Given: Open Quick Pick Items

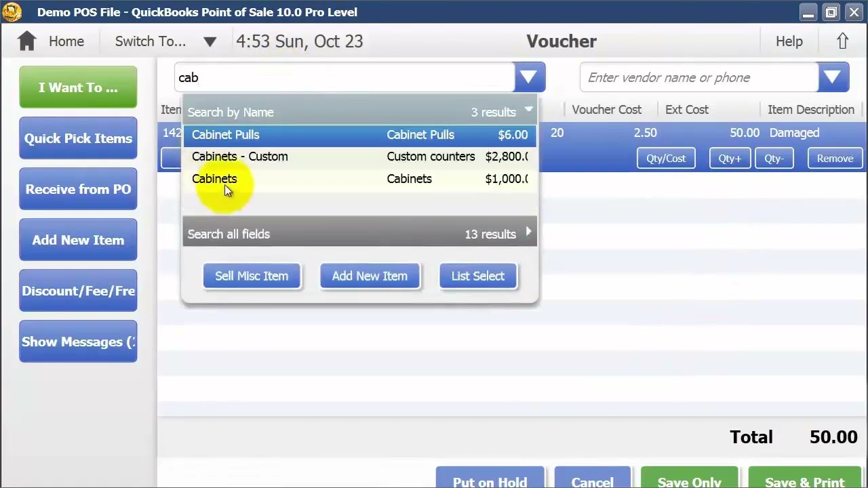Looking at the screenshot, I should pos(78,138).
